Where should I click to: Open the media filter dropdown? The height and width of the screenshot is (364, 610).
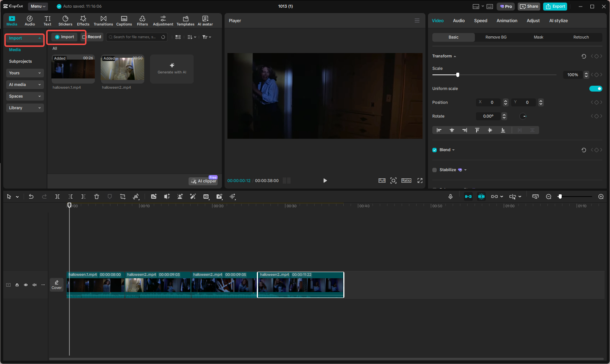pos(207,37)
